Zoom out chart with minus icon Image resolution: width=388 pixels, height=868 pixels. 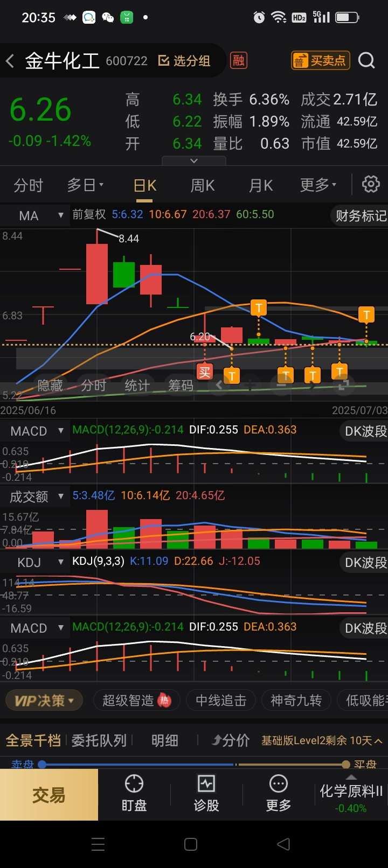tap(281, 384)
